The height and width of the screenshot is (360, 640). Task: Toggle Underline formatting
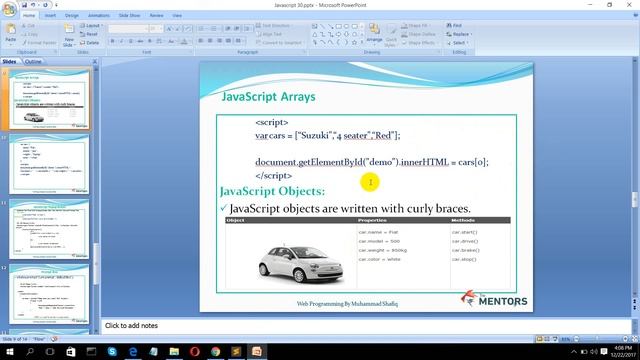pos(131,41)
